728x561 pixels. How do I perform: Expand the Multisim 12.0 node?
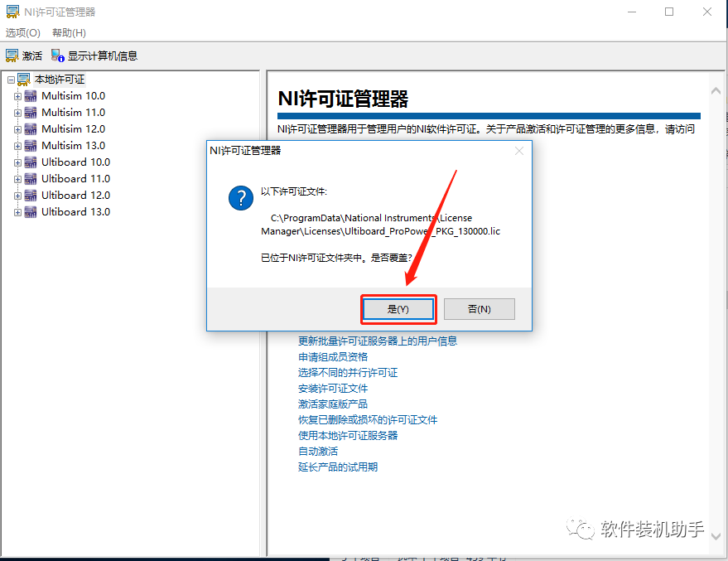pyautogui.click(x=17, y=129)
